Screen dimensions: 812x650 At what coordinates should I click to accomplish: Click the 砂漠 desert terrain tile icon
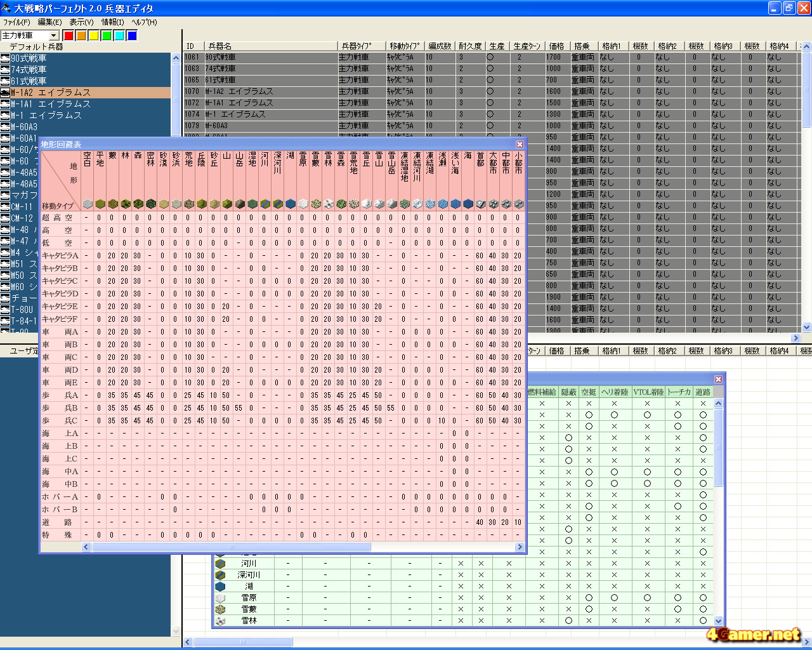tap(163, 204)
